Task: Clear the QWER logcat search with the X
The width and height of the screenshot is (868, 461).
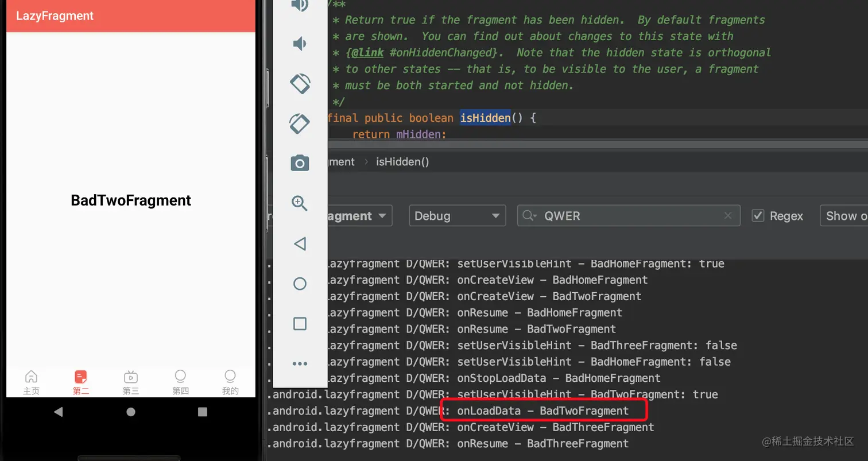Action: click(x=728, y=216)
